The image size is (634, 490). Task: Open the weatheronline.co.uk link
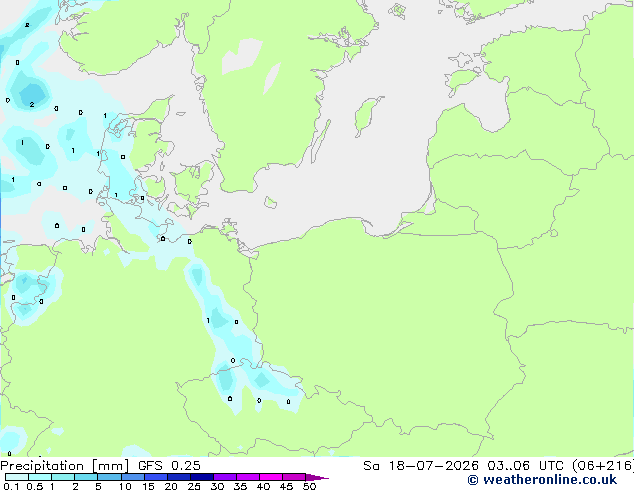(x=542, y=480)
